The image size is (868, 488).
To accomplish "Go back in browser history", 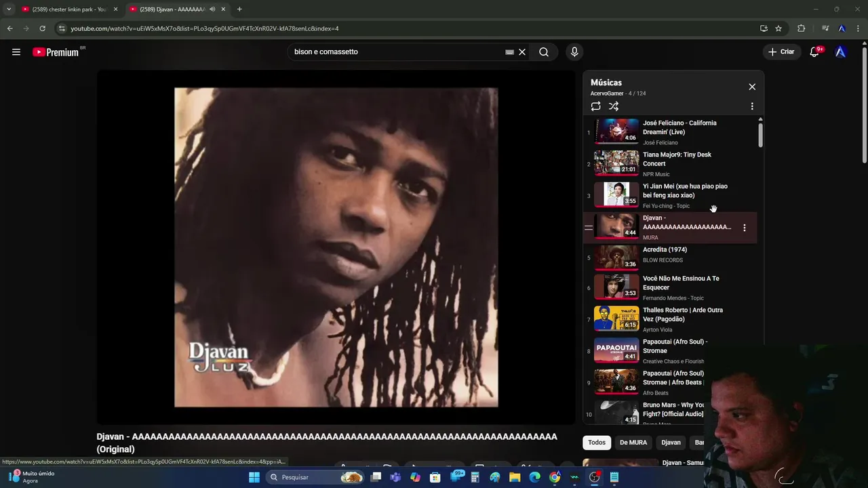I will point(9,28).
